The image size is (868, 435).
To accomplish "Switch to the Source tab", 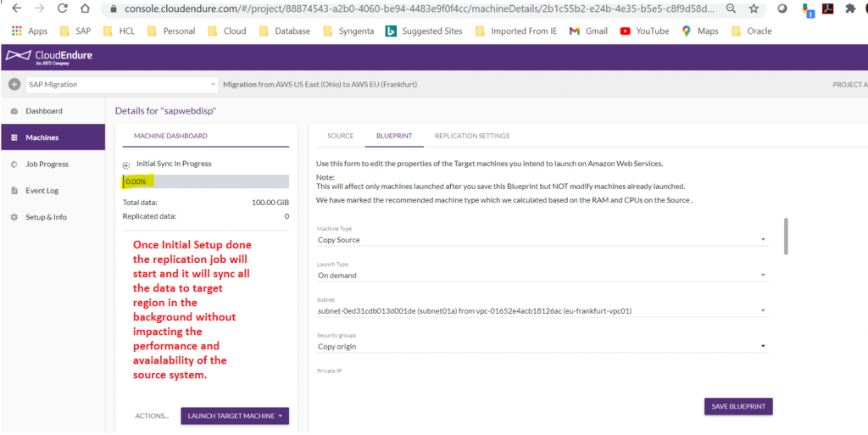I will (x=340, y=136).
